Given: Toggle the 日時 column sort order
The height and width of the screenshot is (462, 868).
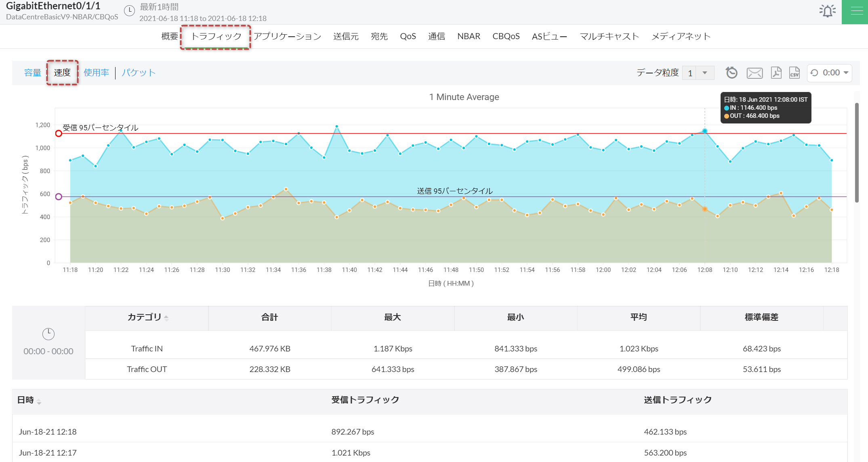Looking at the screenshot, I should tap(39, 401).
